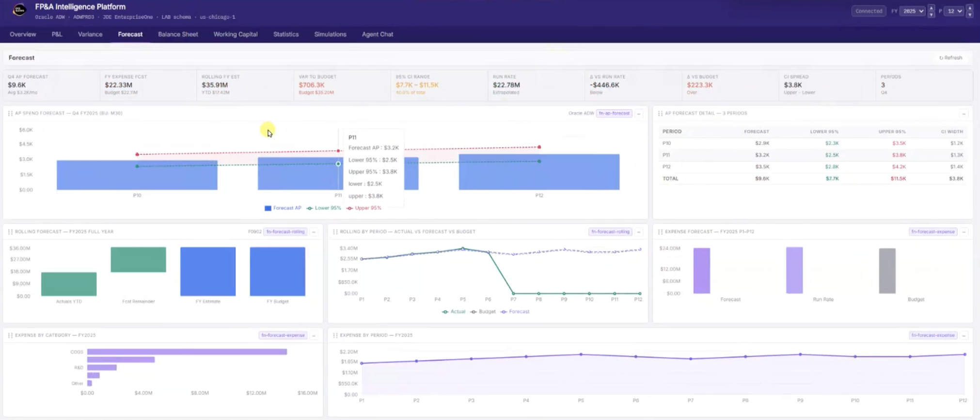Click drag handle of Expense By Period panel

point(335,336)
